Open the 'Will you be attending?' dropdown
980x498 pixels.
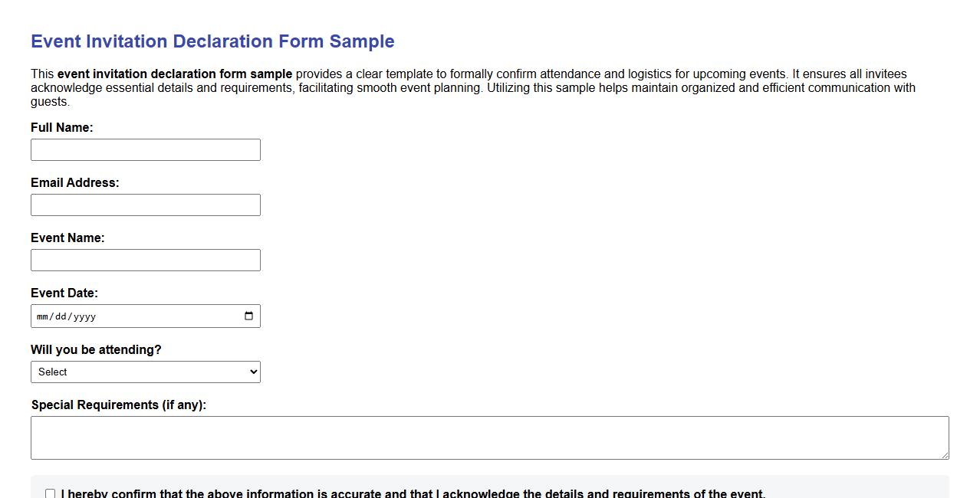[146, 372]
